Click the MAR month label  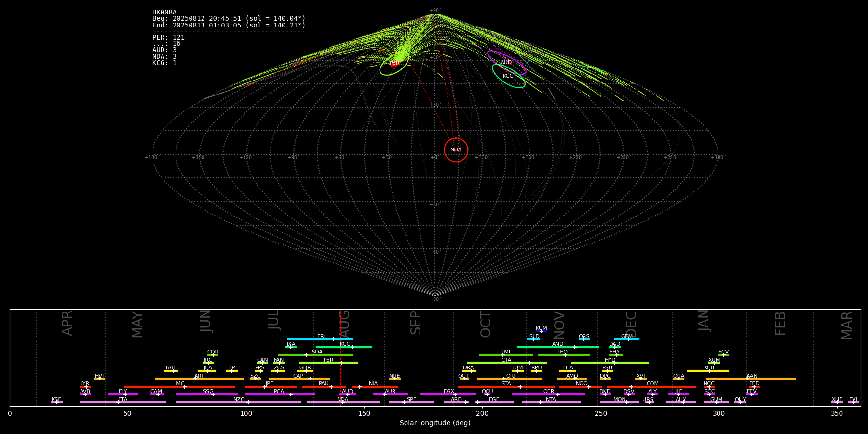coord(847,325)
